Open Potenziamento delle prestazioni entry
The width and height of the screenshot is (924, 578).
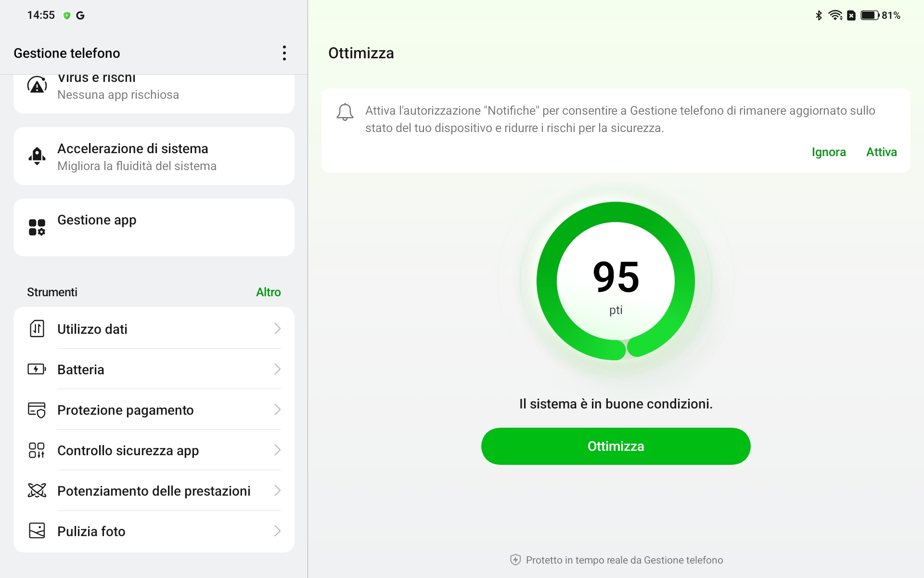[154, 490]
